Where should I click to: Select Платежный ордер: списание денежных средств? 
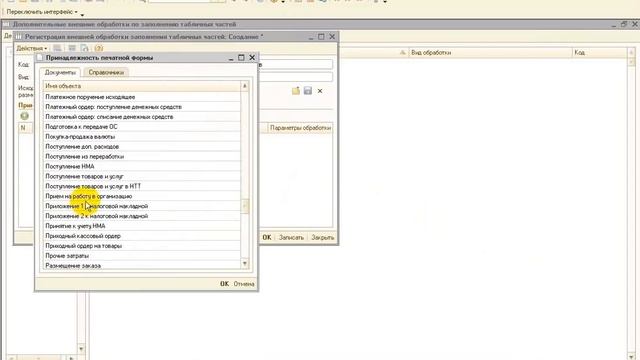(142, 117)
